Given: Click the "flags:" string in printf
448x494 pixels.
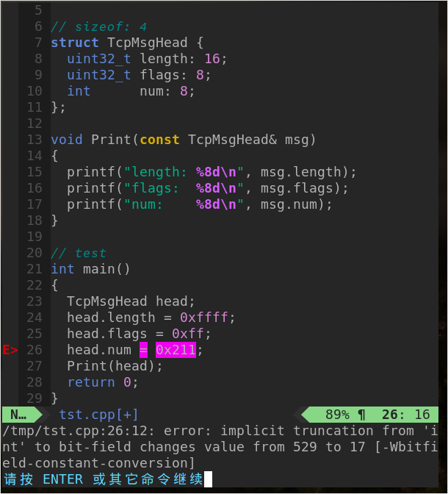Looking at the screenshot, I should pyautogui.click(x=151, y=188).
